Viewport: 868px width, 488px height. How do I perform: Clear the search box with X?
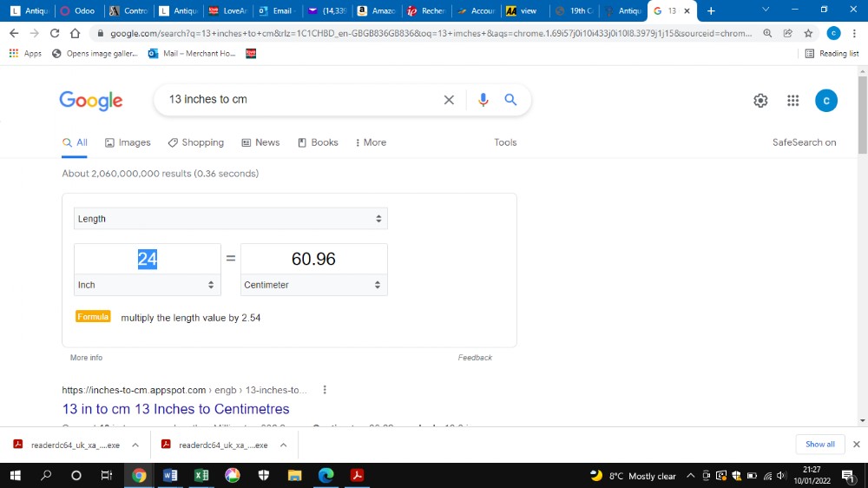point(449,100)
